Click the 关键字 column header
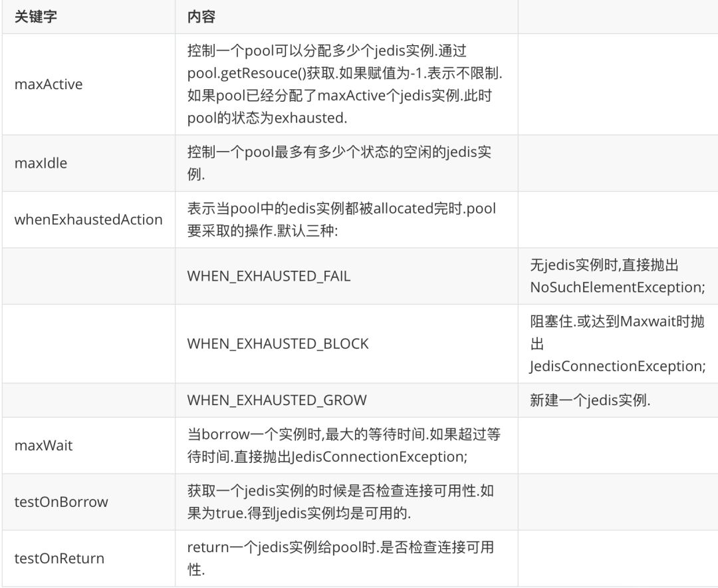This screenshot has width=718, height=588. 88,17
